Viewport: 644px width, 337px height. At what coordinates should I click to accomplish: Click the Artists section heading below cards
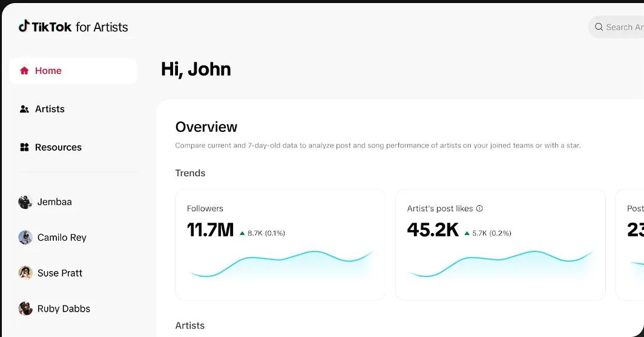pos(190,326)
